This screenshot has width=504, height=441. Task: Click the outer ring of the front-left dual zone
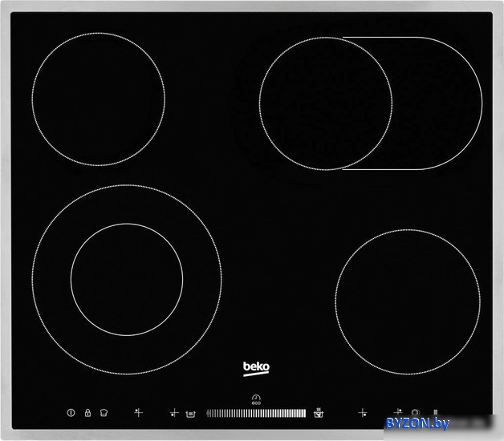point(127,355)
